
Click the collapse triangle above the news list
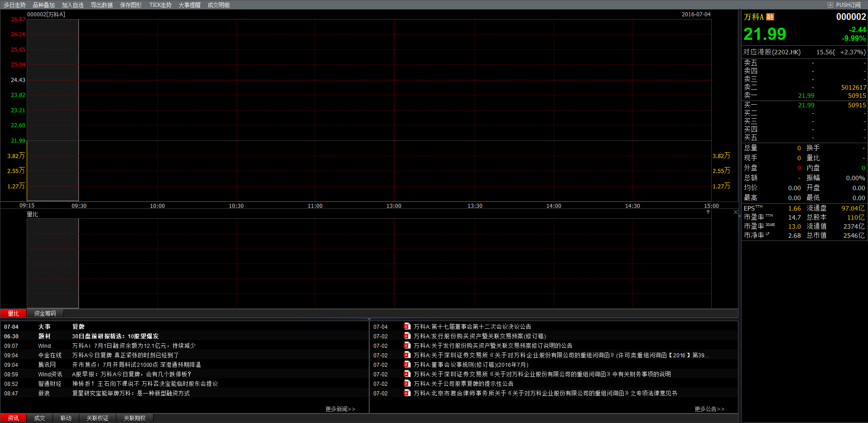click(368, 319)
